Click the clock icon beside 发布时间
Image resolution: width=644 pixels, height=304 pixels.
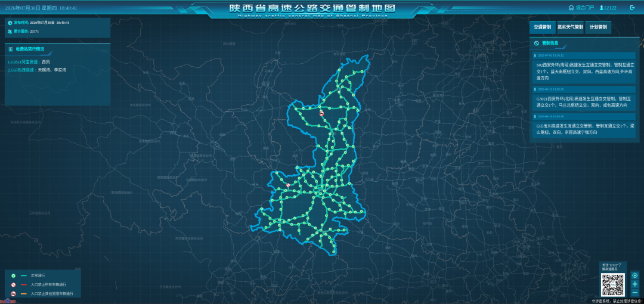pyautogui.click(x=10, y=23)
